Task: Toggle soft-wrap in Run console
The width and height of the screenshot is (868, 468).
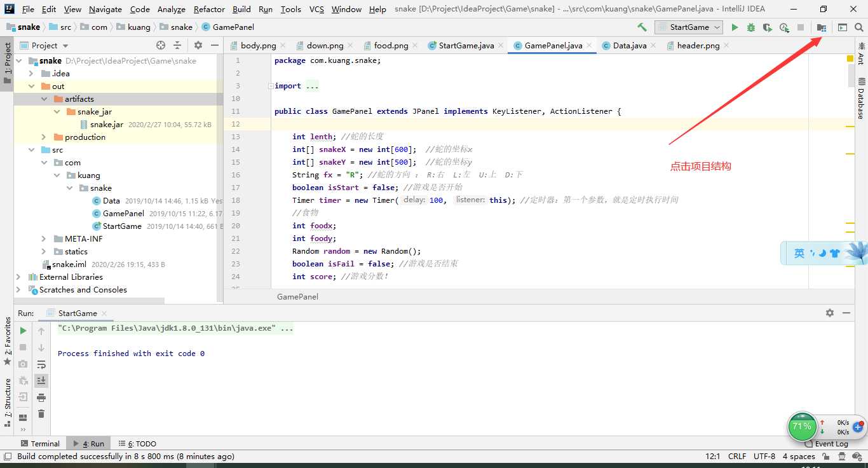Action: pos(41,364)
